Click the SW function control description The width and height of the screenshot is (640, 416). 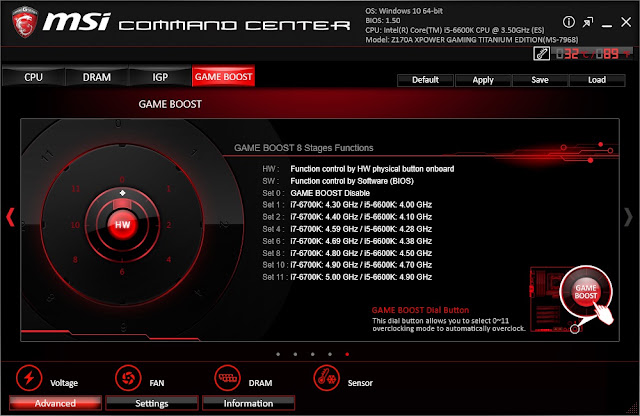coord(352,181)
